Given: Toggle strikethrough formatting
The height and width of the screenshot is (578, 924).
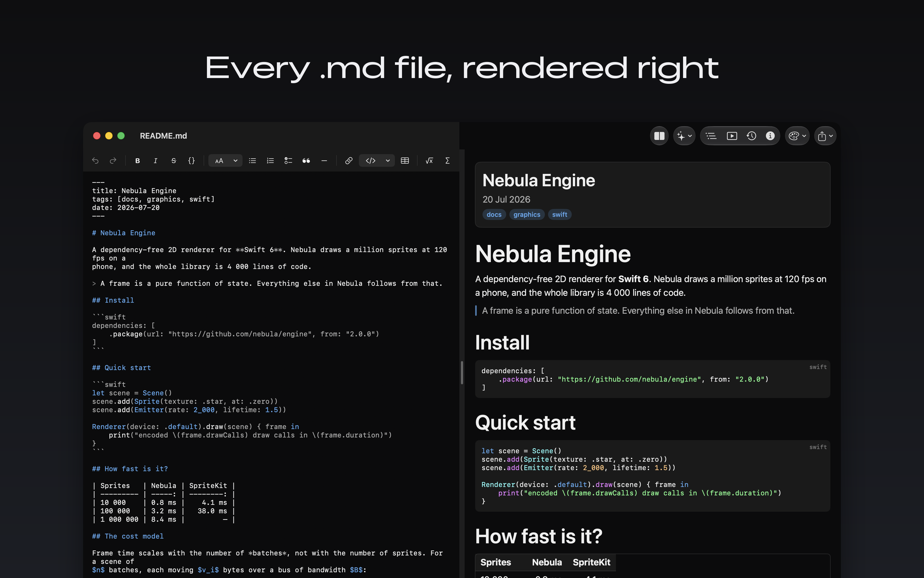Looking at the screenshot, I should point(173,161).
